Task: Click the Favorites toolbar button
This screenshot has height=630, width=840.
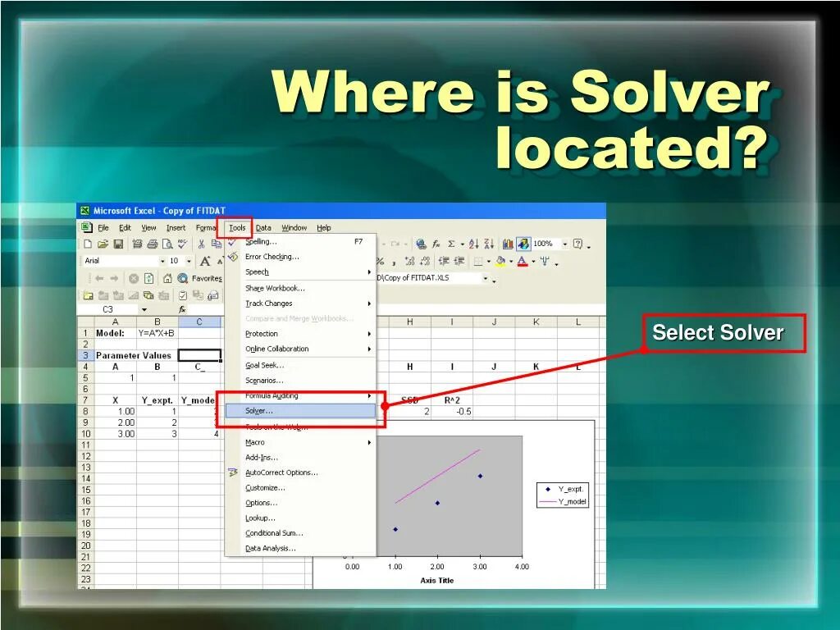Action: (207, 279)
